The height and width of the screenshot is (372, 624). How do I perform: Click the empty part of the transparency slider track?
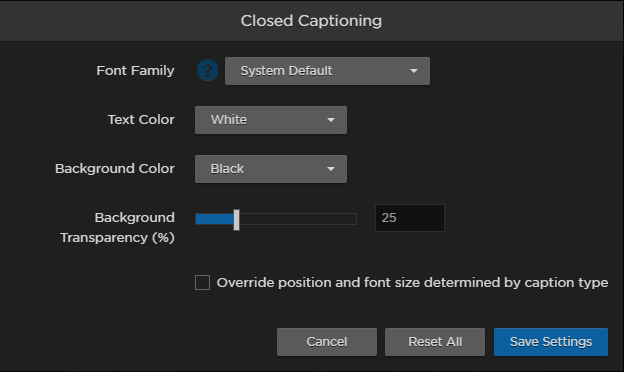pos(298,219)
